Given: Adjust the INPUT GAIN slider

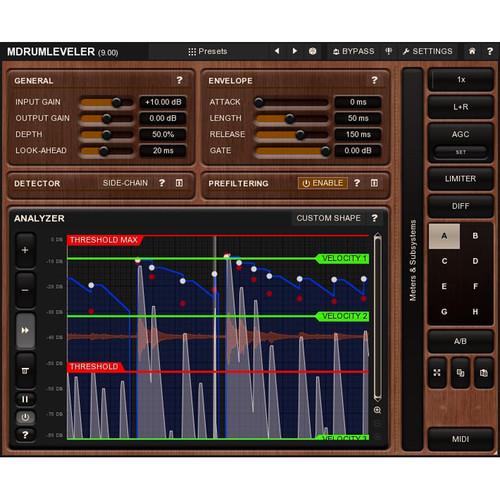Looking at the screenshot, I should tap(106, 102).
